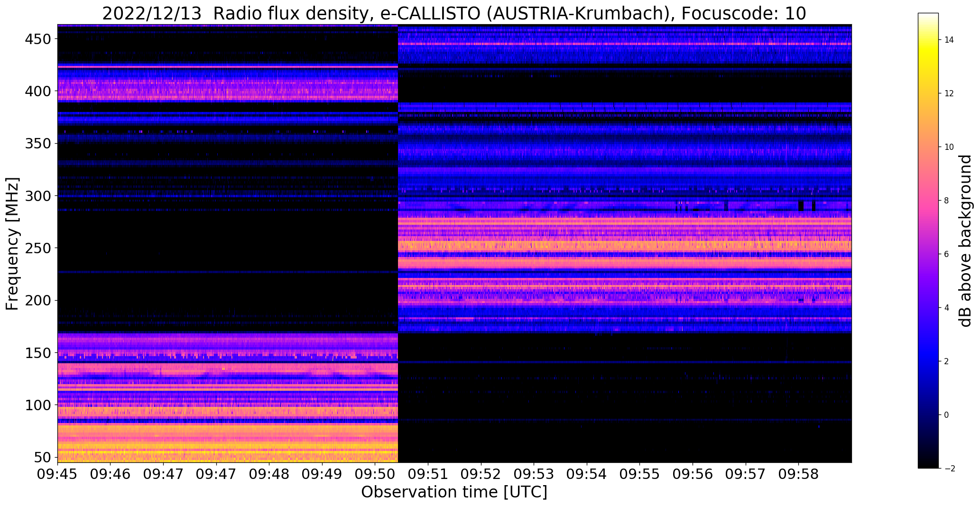This screenshot has height=506, width=980.
Task: Click the 09:53 time tick label
Action: click(534, 475)
